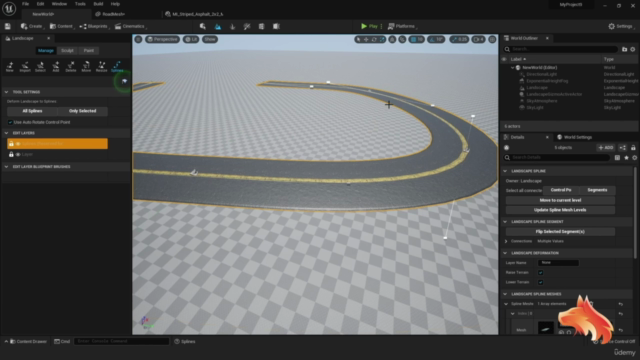Open World Outliner settings gear icon
The height and width of the screenshot is (360, 640).
(x=633, y=49)
